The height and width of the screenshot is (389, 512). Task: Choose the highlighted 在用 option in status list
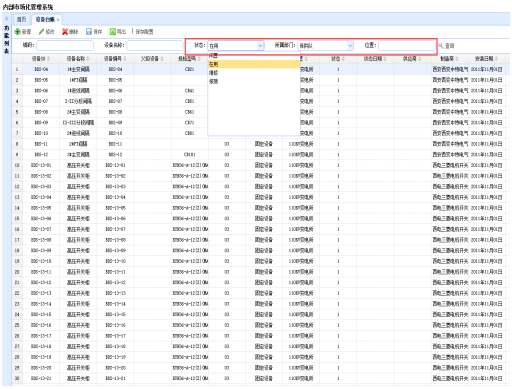point(254,64)
